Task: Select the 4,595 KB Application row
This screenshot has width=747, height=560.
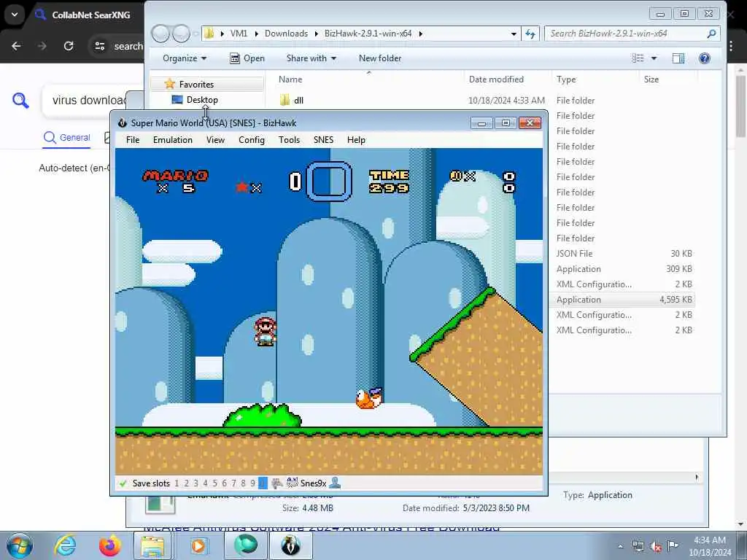Action: 622,300
